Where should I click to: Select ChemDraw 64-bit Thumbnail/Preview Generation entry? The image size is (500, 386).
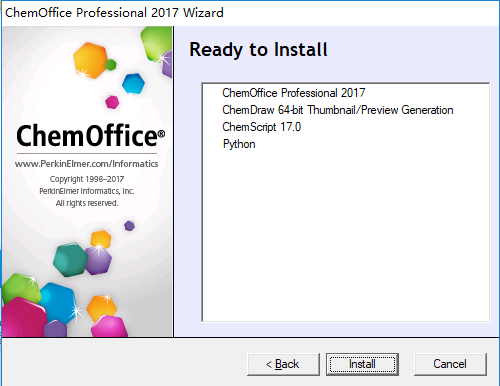tap(338, 110)
